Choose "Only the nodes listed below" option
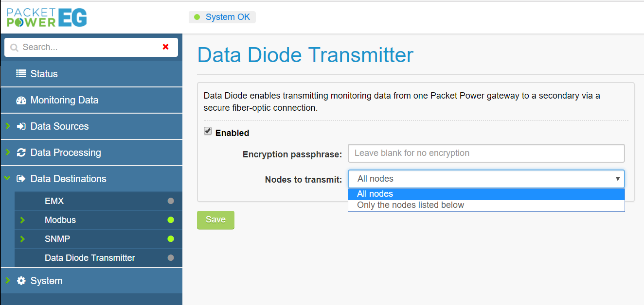Screen dimensions: 644x305 click(411, 205)
